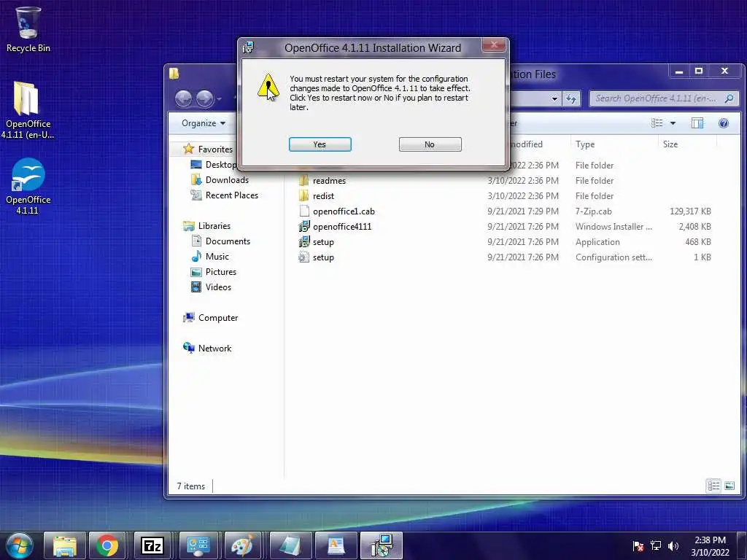Open Control Panel taskbar icon
The image size is (747, 560).
[x=198, y=545]
